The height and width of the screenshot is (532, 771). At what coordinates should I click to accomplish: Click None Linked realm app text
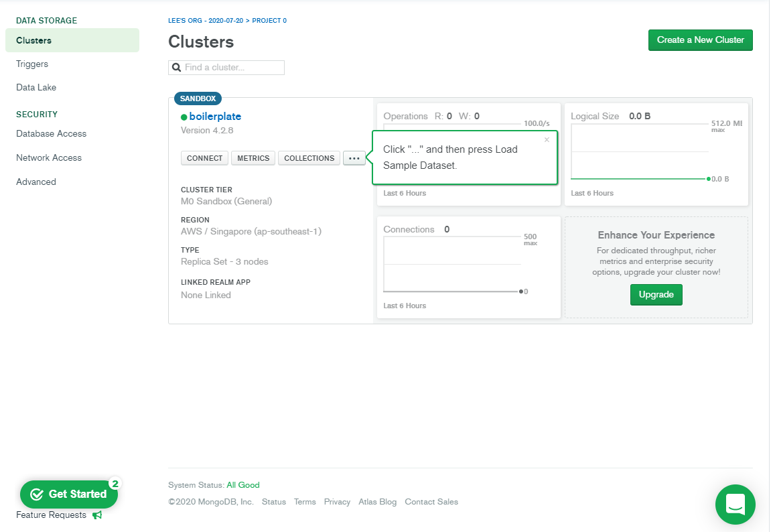click(x=206, y=295)
